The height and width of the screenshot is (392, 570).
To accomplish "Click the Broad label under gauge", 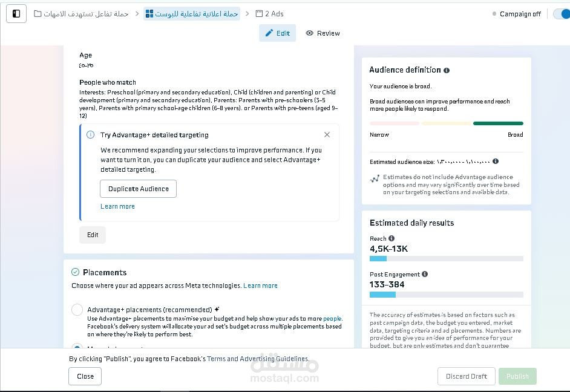I will pyautogui.click(x=516, y=135).
